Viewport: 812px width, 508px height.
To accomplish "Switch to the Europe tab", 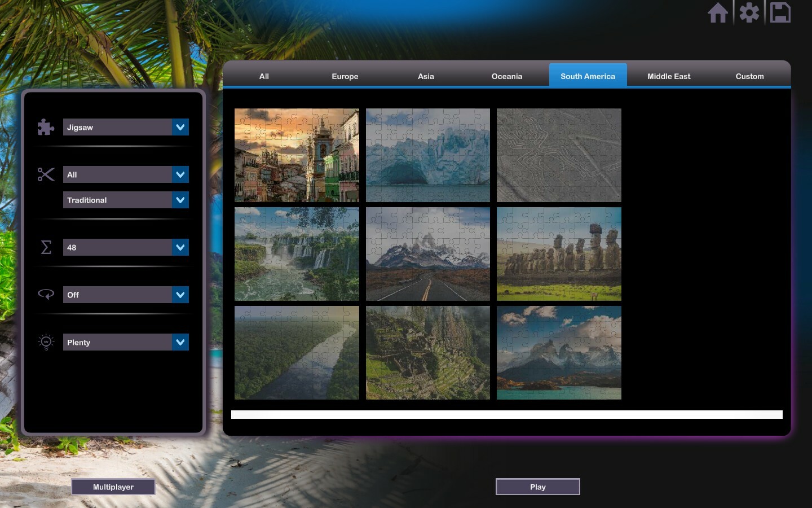I will click(345, 76).
